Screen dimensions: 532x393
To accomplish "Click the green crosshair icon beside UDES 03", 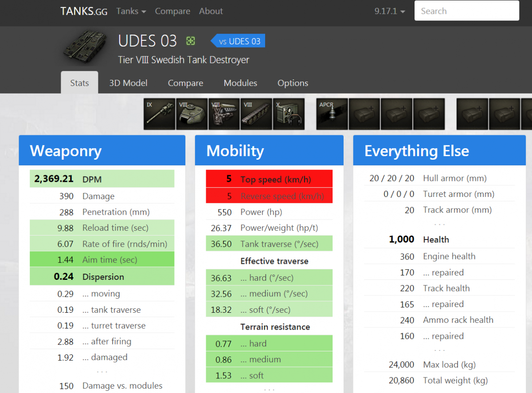I will [x=191, y=41].
